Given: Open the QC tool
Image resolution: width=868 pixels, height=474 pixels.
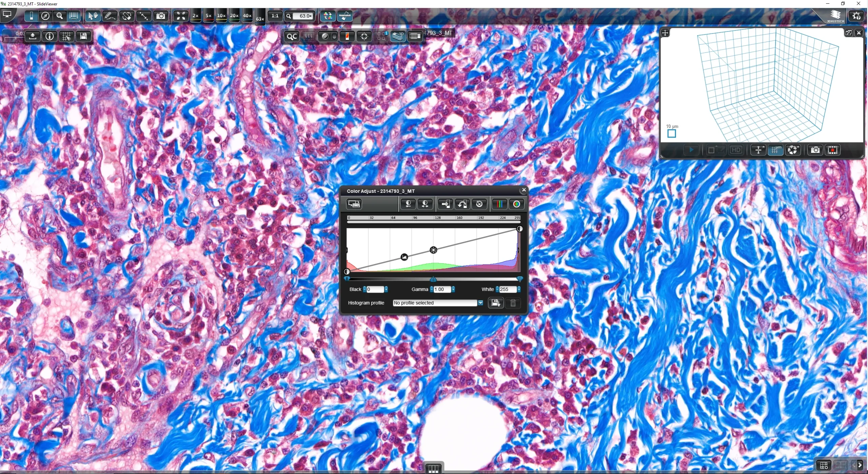Looking at the screenshot, I should (x=292, y=36).
